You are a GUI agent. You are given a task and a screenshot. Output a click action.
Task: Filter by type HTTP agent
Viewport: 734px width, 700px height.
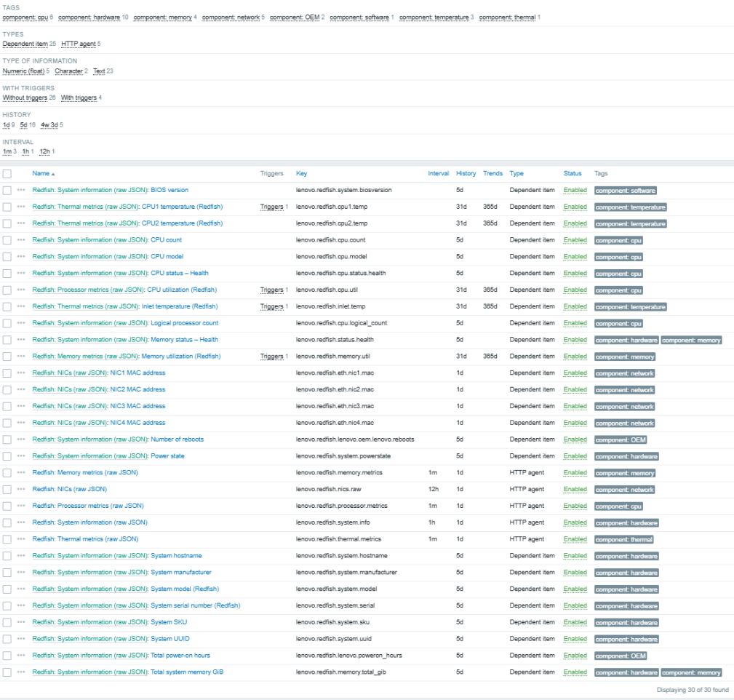tap(78, 44)
